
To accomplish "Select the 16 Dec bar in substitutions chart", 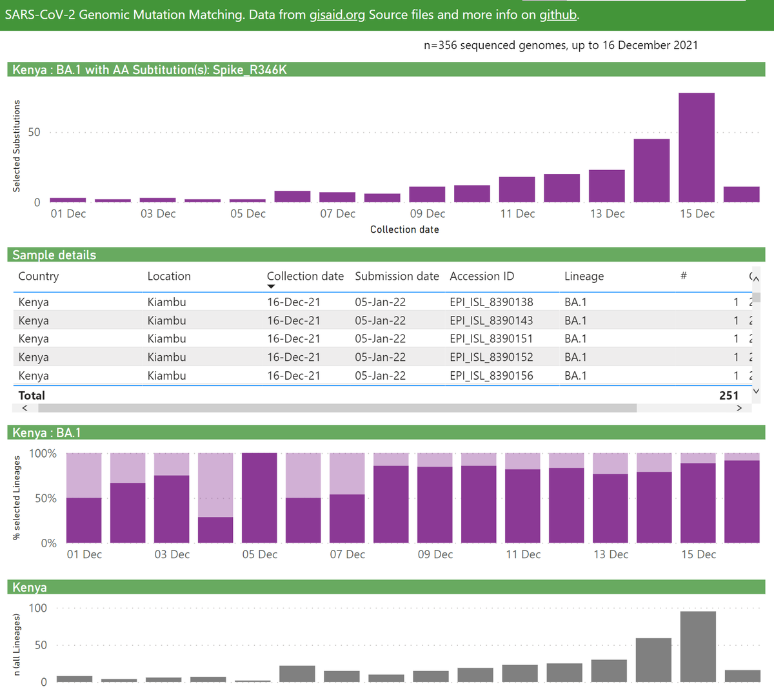I will coord(741,195).
